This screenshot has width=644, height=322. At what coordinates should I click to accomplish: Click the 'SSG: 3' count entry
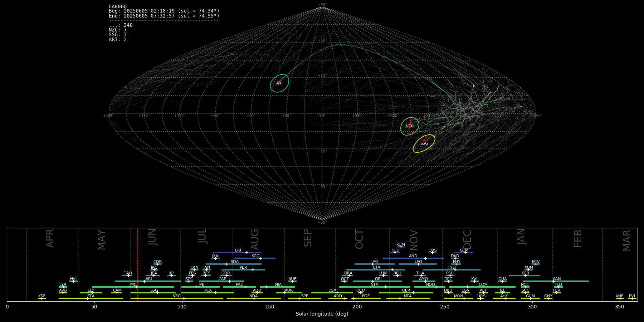tap(118, 35)
